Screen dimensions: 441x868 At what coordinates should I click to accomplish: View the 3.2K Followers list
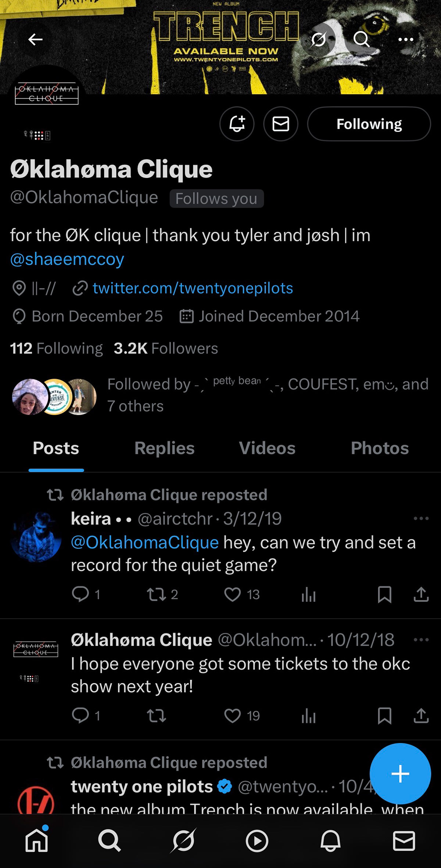166,348
